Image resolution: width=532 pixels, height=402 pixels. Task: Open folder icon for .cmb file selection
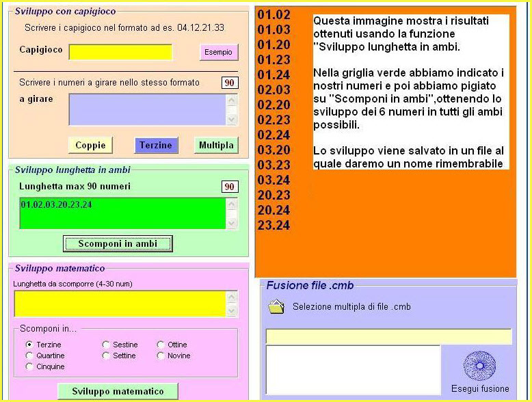pos(276,306)
